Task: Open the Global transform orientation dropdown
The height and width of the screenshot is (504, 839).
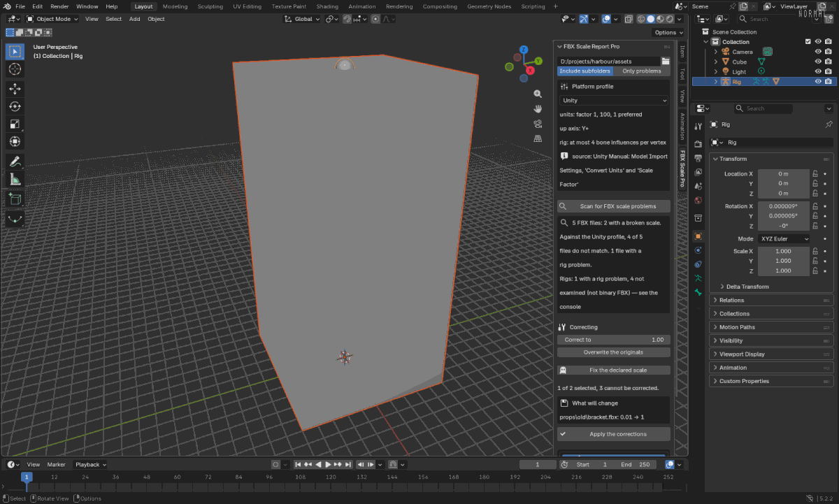Action: (x=302, y=19)
